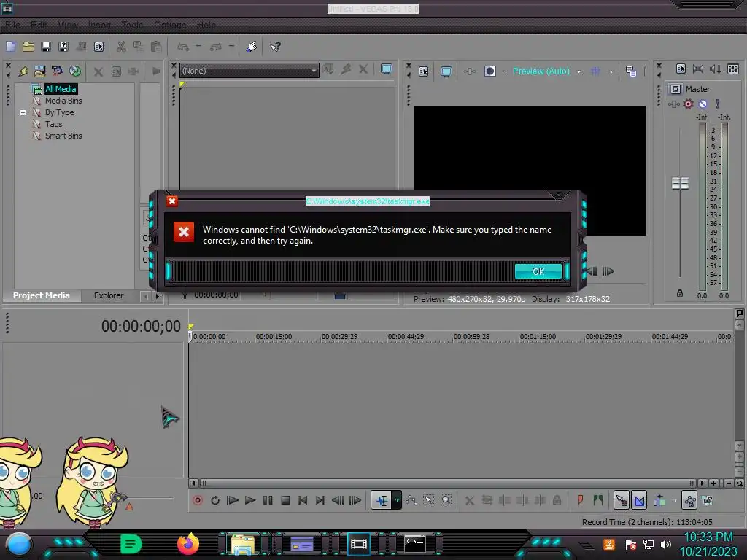Open the Split Screen View dropdown arrow
Image resolution: width=747 pixels, height=560 pixels.
click(x=505, y=72)
